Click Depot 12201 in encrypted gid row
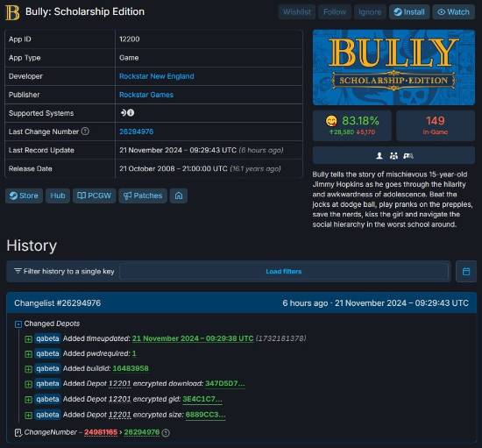Screen dimensions: 482x448 pos(120,399)
